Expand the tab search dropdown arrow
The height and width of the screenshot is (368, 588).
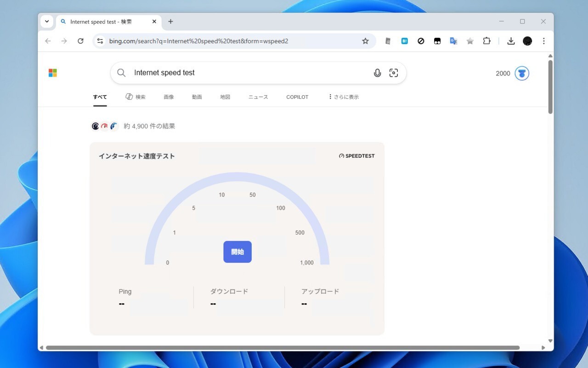coord(47,21)
